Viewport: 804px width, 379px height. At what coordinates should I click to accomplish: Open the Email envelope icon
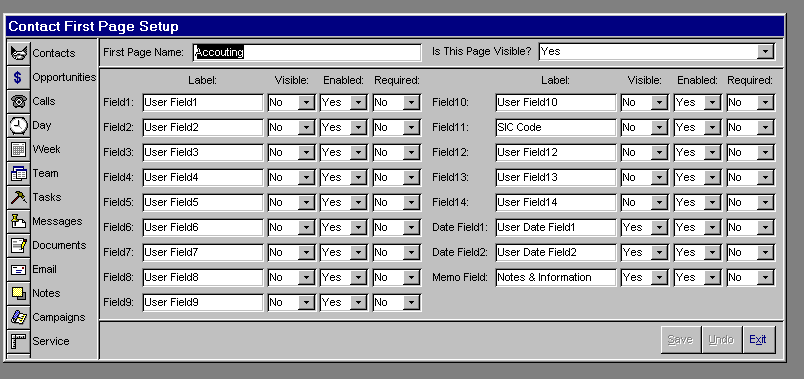click(x=18, y=270)
